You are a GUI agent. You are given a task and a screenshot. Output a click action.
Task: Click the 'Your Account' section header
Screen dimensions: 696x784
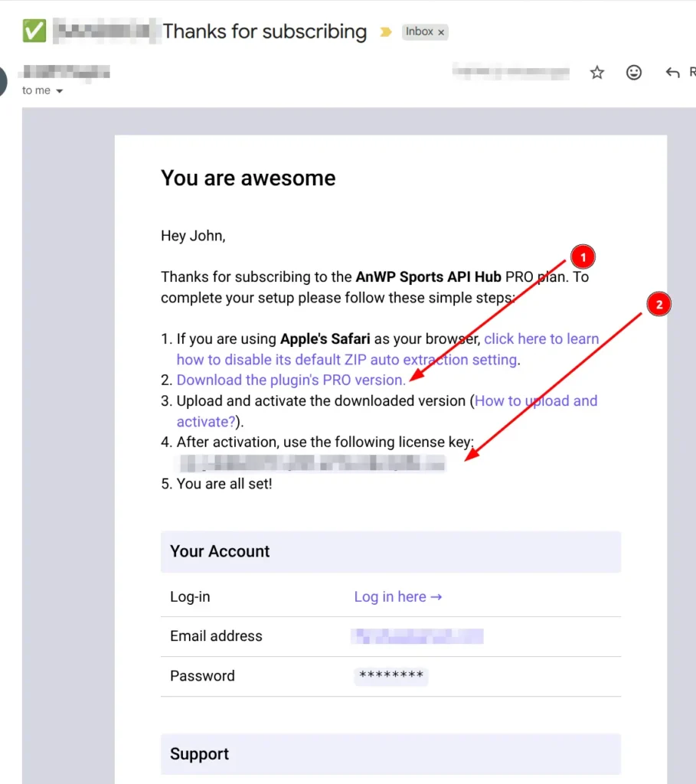[x=391, y=551]
